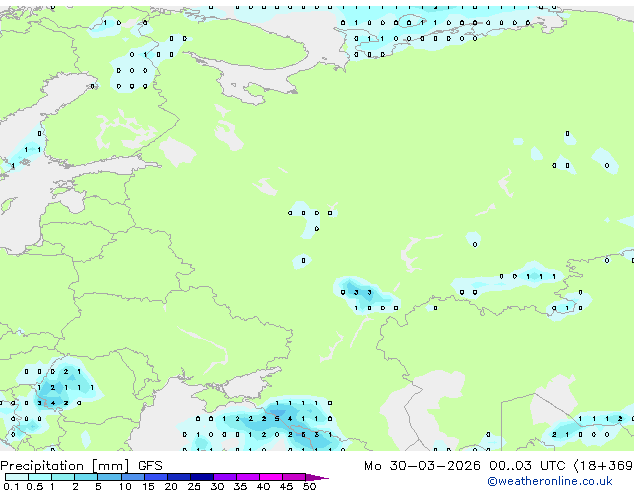Click the legend value '15'
Image resolution: width=634 pixels, height=490 pixels.
click(x=148, y=486)
